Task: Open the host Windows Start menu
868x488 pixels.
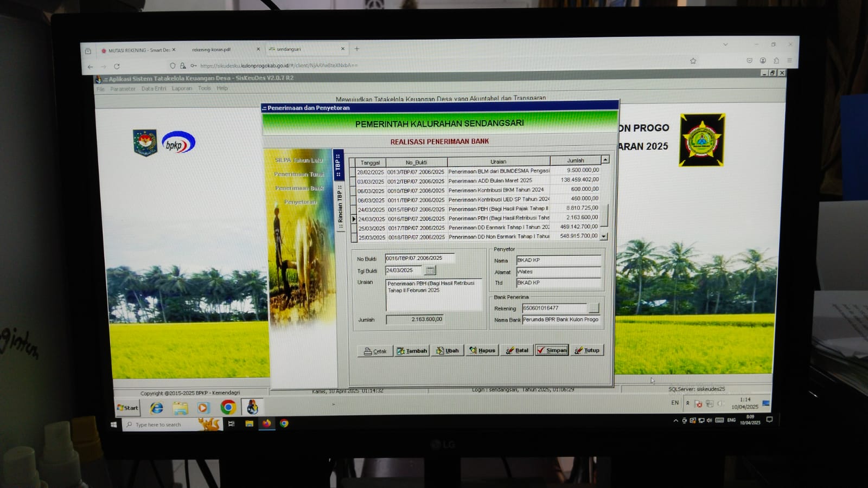Action: [114, 425]
